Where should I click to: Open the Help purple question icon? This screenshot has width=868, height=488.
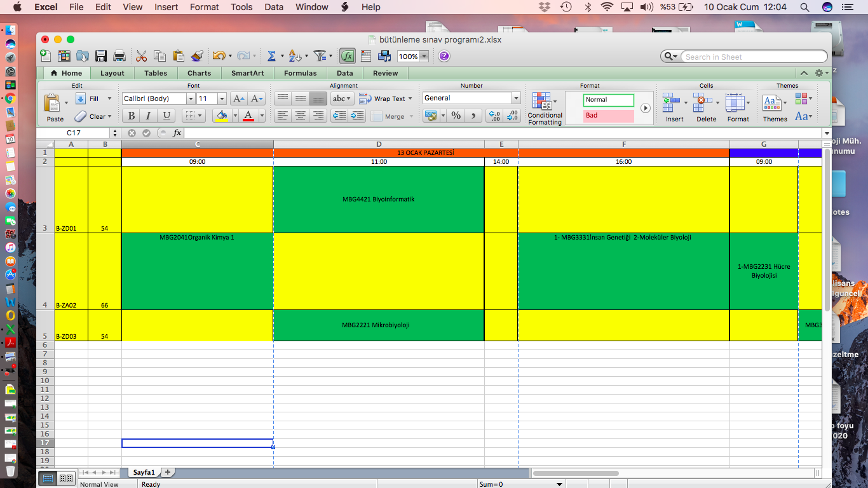click(444, 56)
